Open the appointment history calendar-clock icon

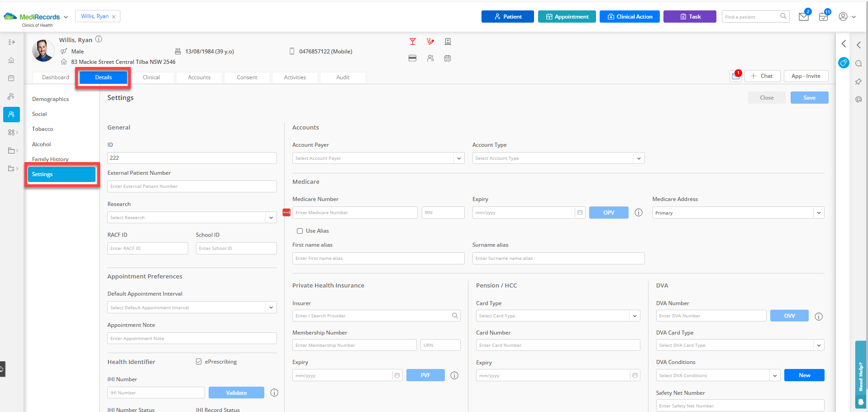tap(448, 58)
